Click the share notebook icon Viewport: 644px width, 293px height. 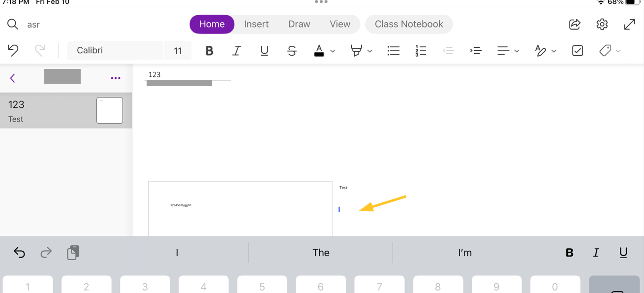click(575, 24)
